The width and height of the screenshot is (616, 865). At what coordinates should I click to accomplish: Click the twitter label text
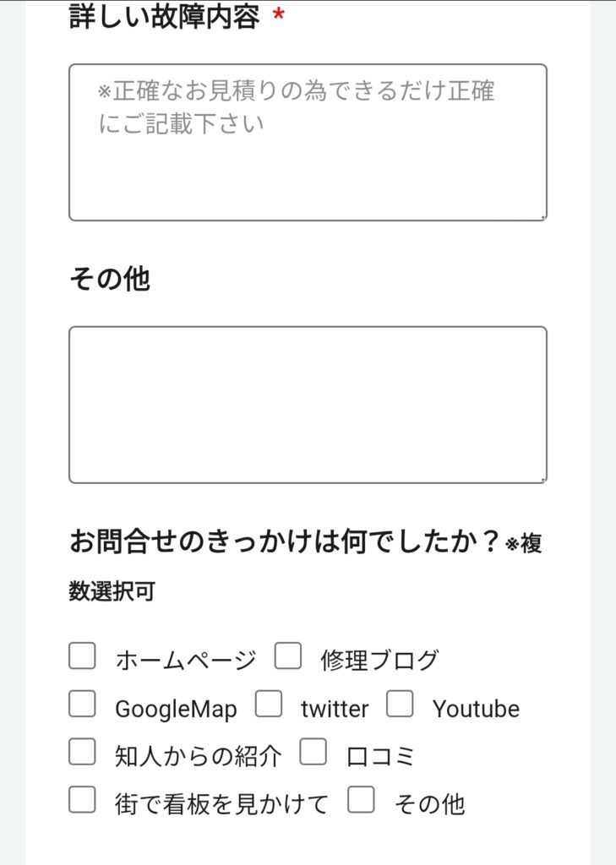tap(335, 709)
